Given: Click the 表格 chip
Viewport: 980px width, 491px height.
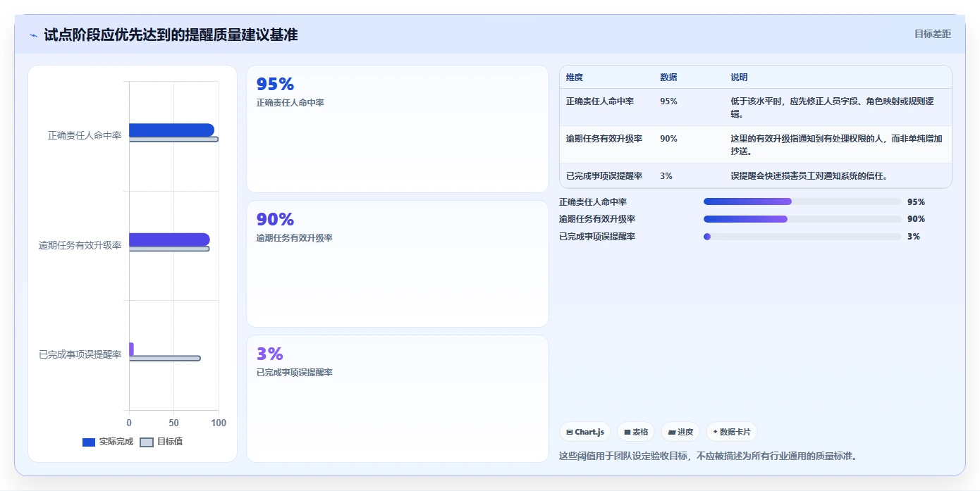Looking at the screenshot, I should coord(636,432).
